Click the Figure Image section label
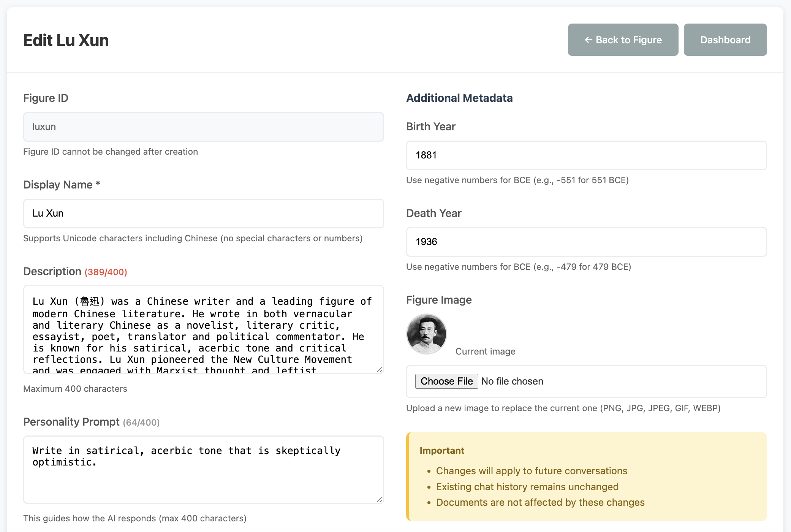This screenshot has height=532, width=791. [439, 300]
